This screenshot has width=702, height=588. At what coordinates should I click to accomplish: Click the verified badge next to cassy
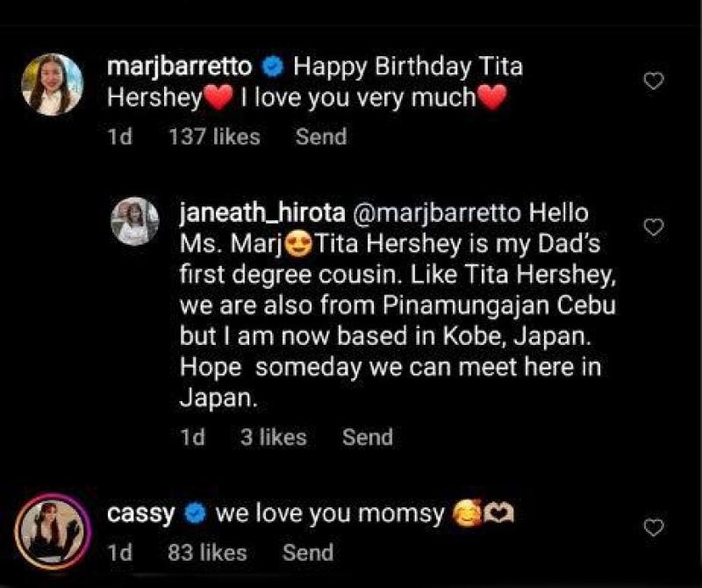pos(195,514)
